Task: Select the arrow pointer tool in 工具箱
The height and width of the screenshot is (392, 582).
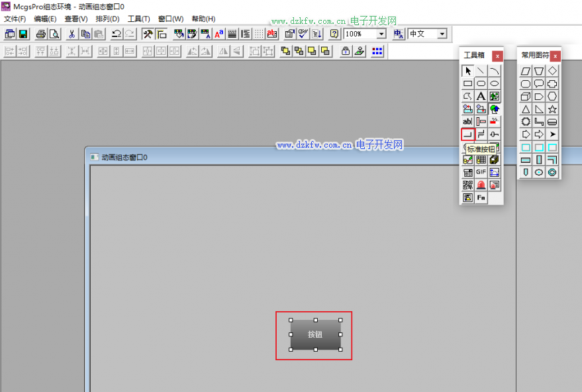Action: [467, 71]
